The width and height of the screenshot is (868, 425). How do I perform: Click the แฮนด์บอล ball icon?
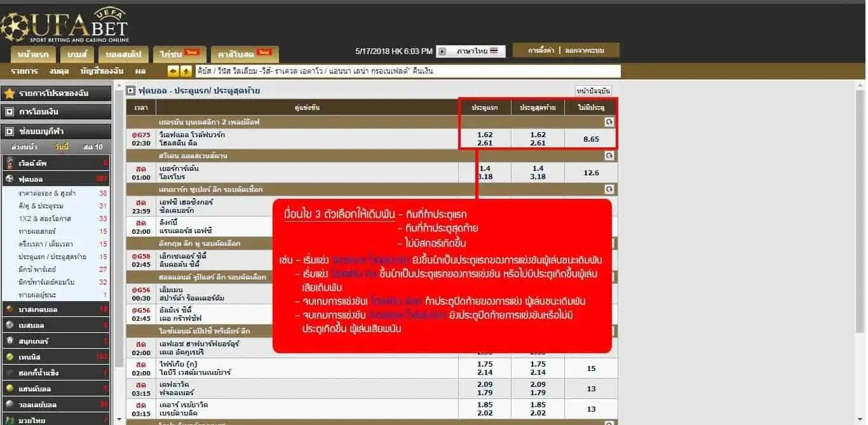(x=9, y=388)
